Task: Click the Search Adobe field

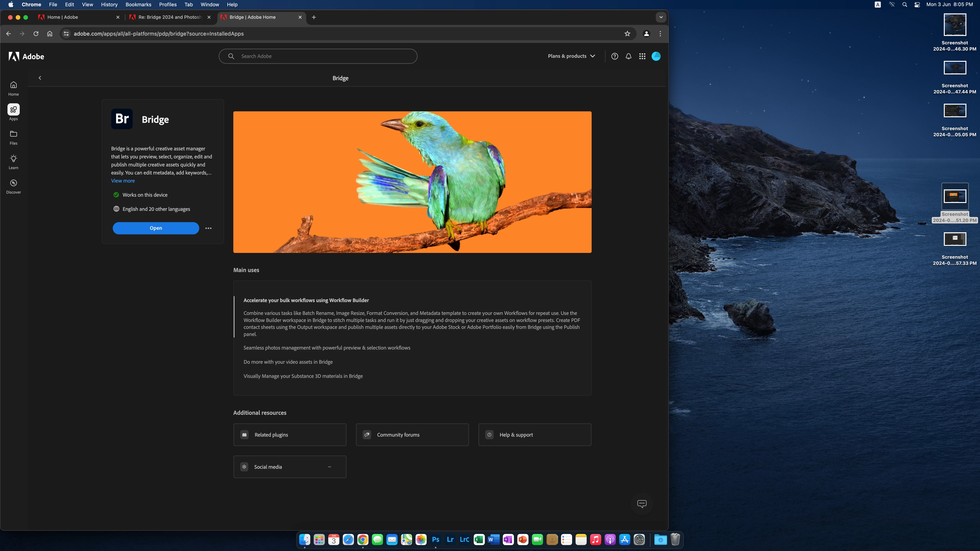Action: pyautogui.click(x=323, y=56)
